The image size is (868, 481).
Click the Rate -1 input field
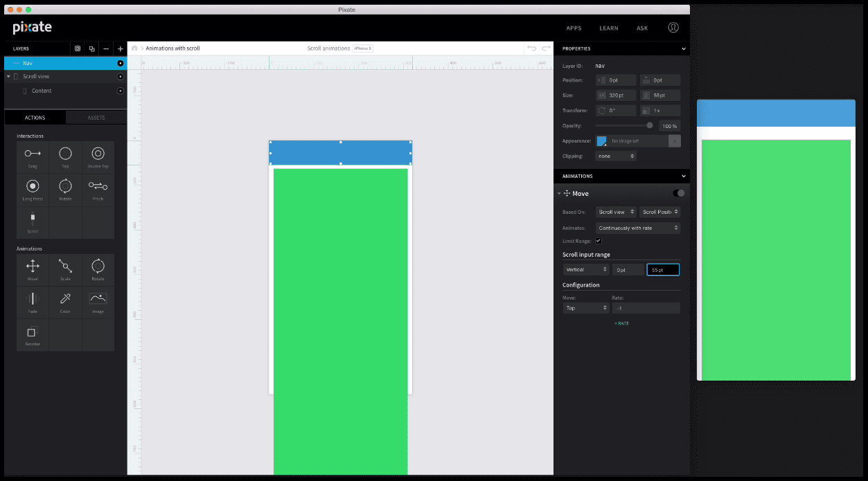pos(646,308)
